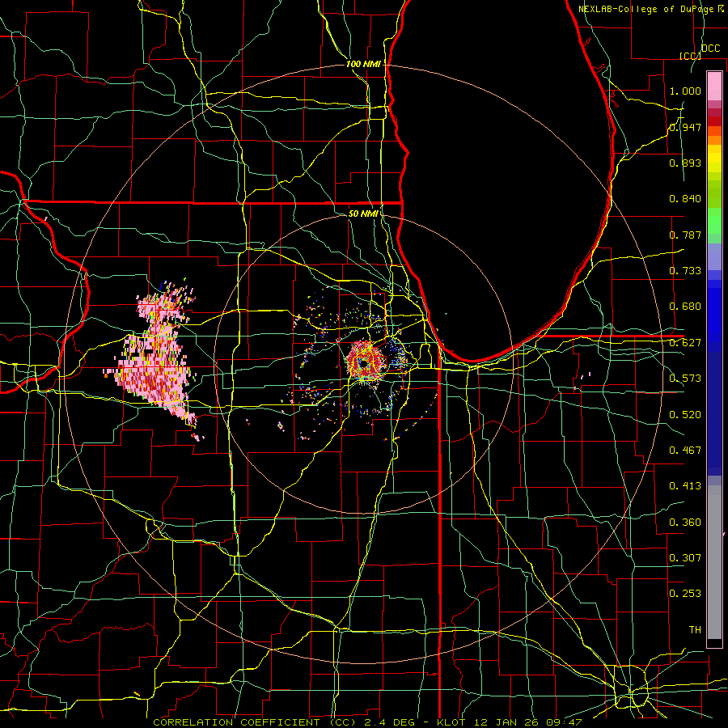728x728 pixels.
Task: Click the 0.520 colorbar value
Action: [685, 415]
